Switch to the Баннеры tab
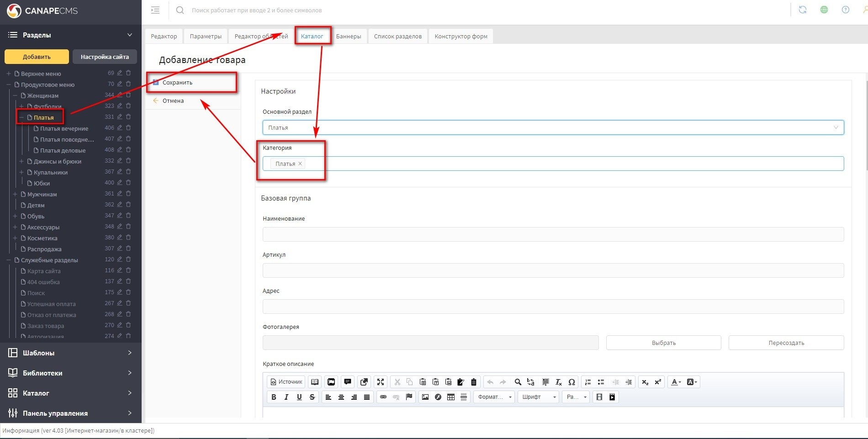868x439 pixels. click(348, 36)
